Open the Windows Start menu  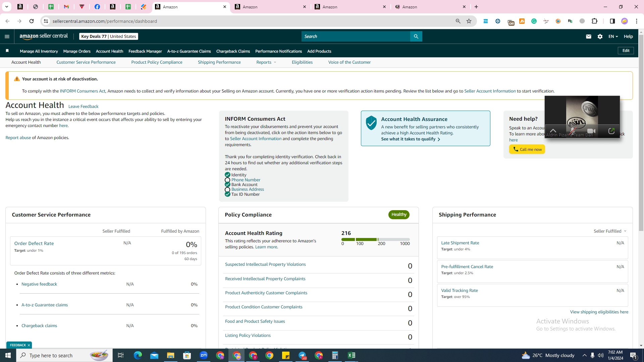pyautogui.click(x=8, y=355)
